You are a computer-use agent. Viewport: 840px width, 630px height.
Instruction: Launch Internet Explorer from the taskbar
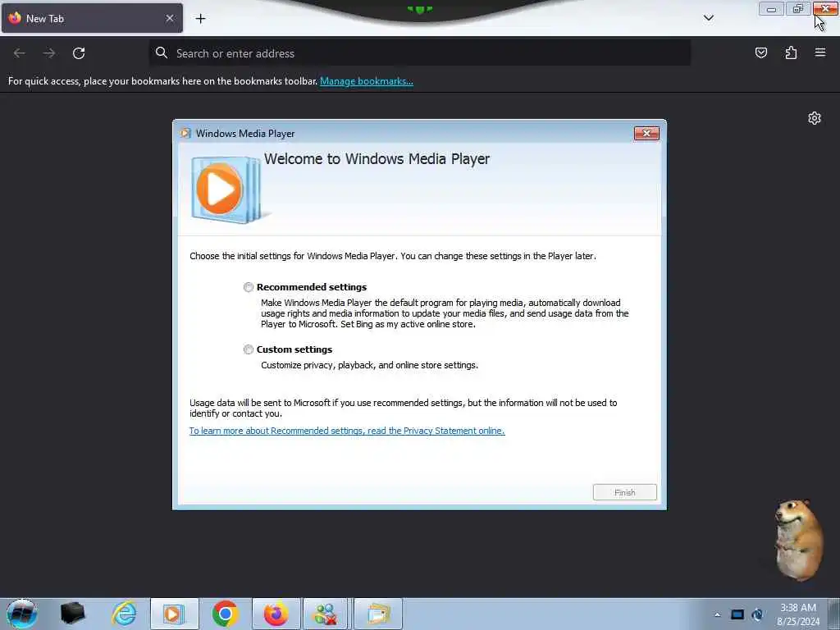[125, 614]
